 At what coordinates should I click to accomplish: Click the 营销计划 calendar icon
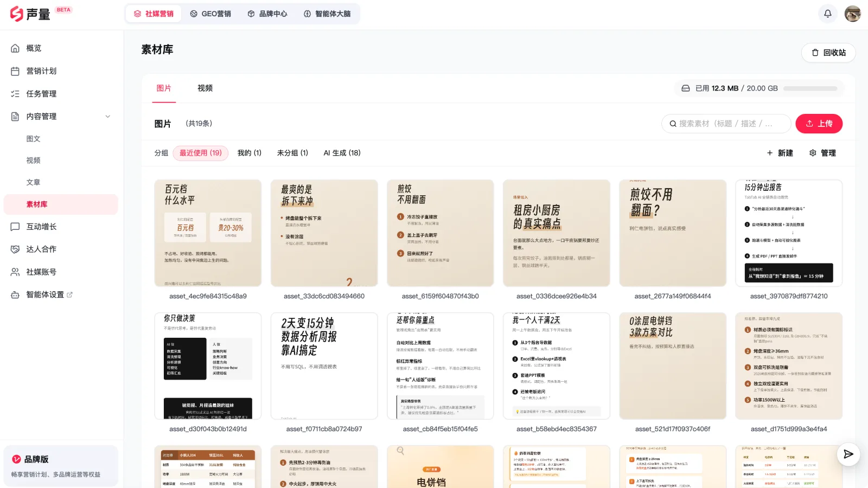pos(15,71)
